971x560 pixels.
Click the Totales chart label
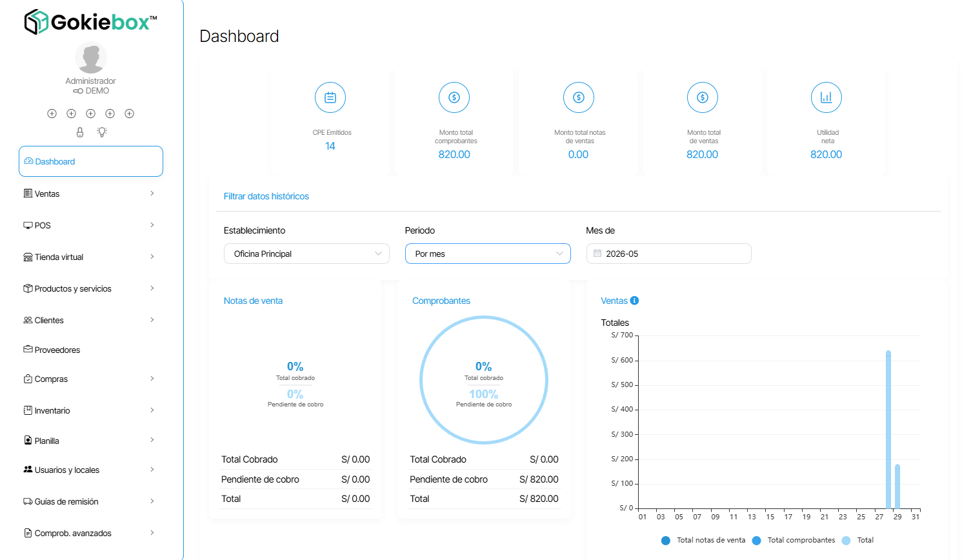(615, 323)
